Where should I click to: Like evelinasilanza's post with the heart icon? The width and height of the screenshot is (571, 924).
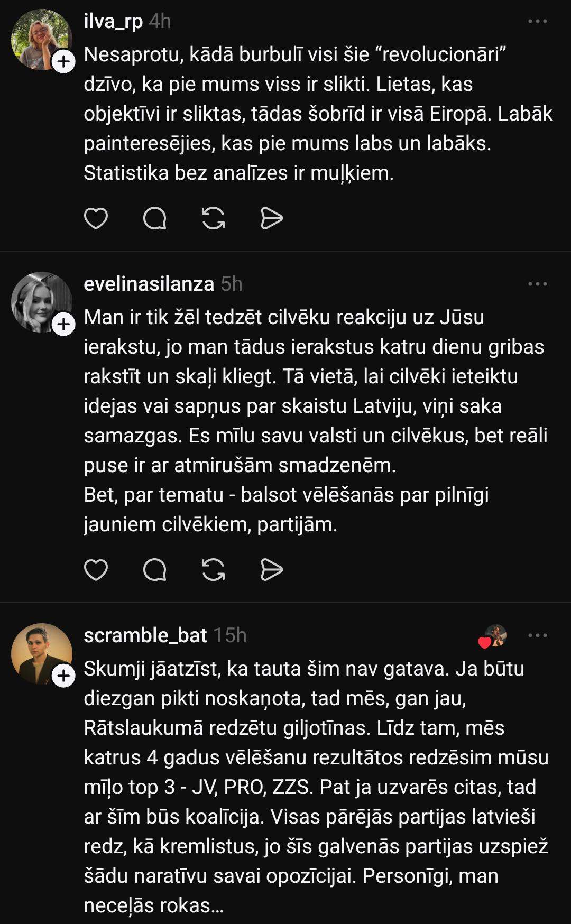click(x=96, y=570)
